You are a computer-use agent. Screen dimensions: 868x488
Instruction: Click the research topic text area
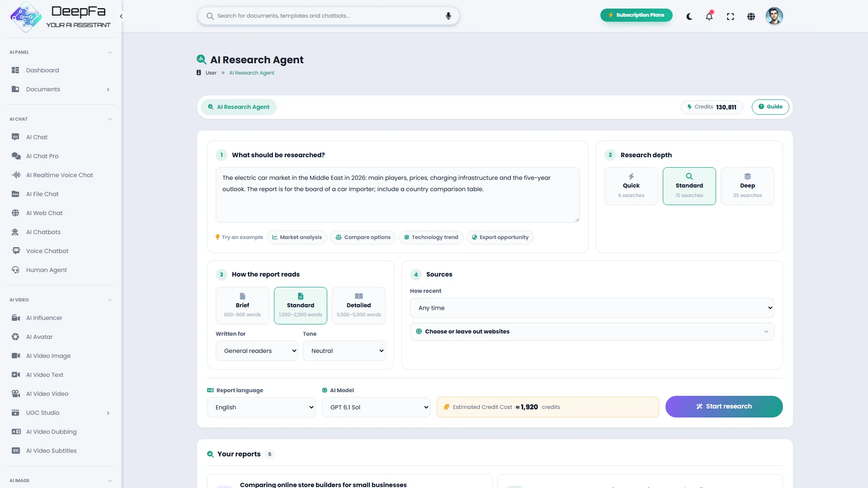(x=397, y=195)
